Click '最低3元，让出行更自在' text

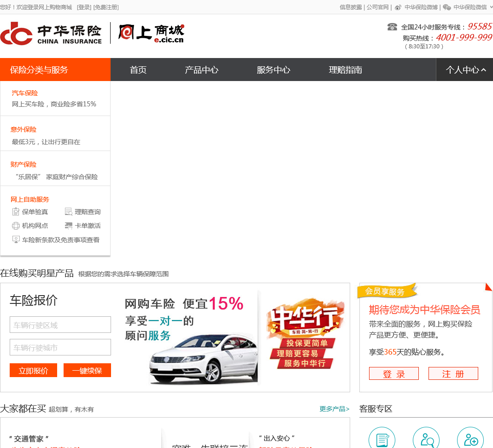(46, 142)
